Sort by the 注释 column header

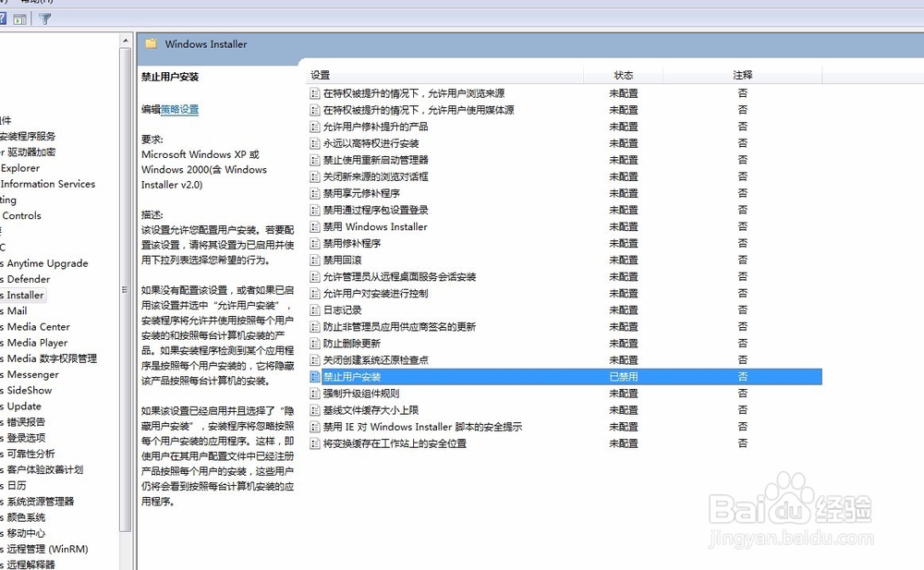click(x=743, y=75)
